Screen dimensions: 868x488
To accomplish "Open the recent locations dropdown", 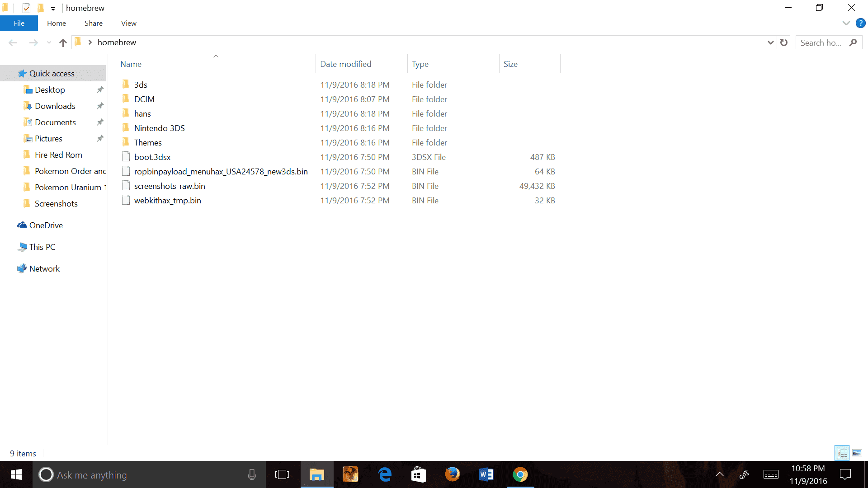I will click(x=49, y=42).
